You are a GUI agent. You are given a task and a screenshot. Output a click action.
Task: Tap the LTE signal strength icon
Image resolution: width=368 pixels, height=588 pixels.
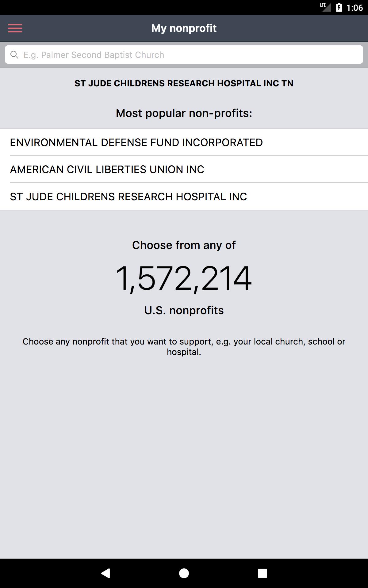326,7
